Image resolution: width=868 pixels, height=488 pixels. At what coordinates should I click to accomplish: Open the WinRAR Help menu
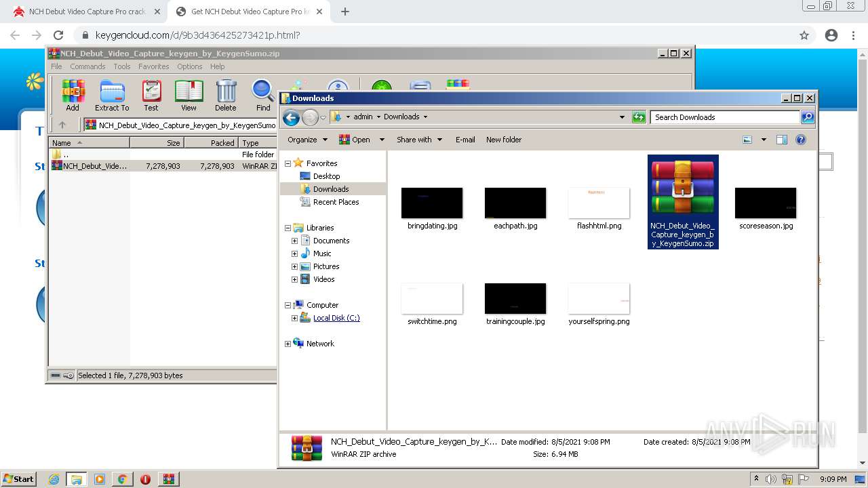[x=217, y=66]
